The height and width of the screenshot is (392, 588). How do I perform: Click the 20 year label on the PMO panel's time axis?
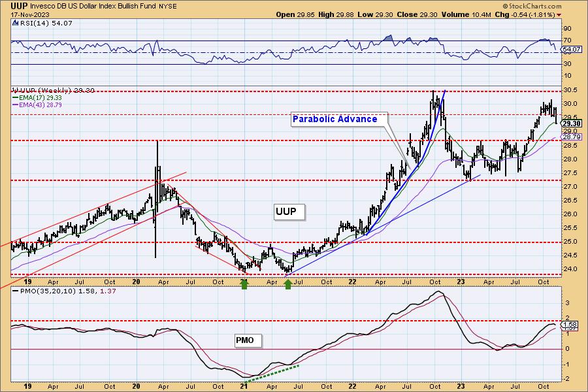pos(136,386)
